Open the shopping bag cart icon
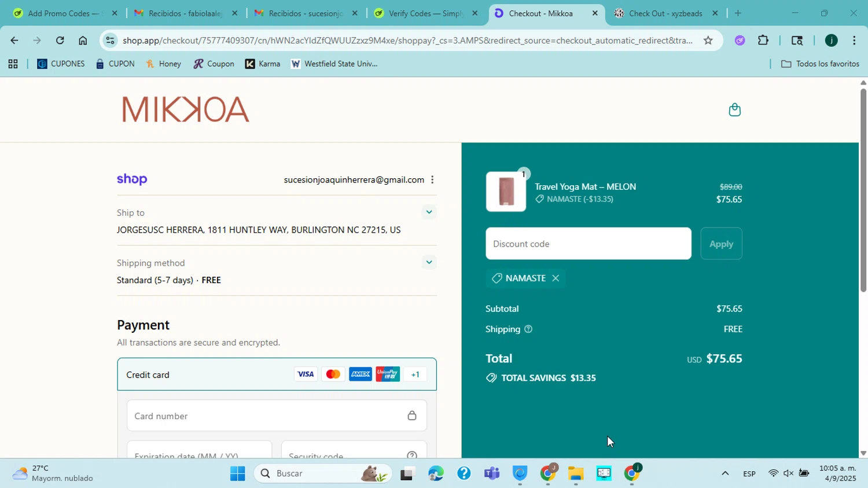Viewport: 868px width, 488px height. tap(734, 109)
